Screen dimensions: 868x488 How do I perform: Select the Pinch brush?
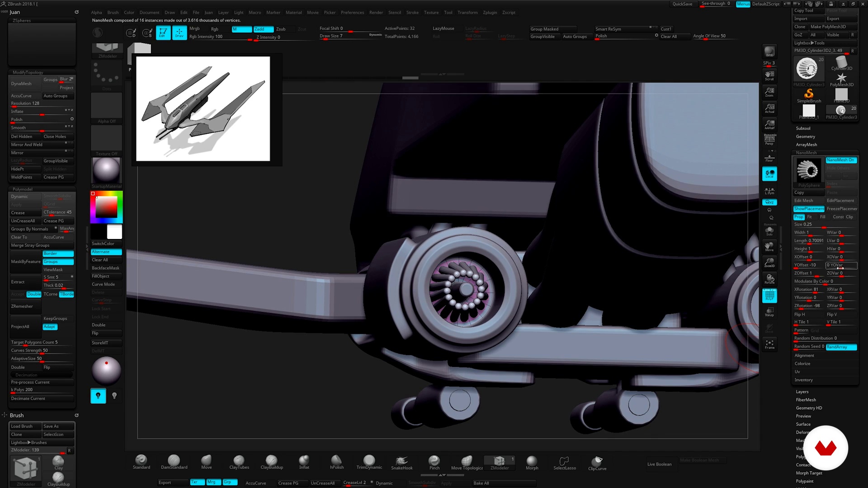[x=434, y=462]
